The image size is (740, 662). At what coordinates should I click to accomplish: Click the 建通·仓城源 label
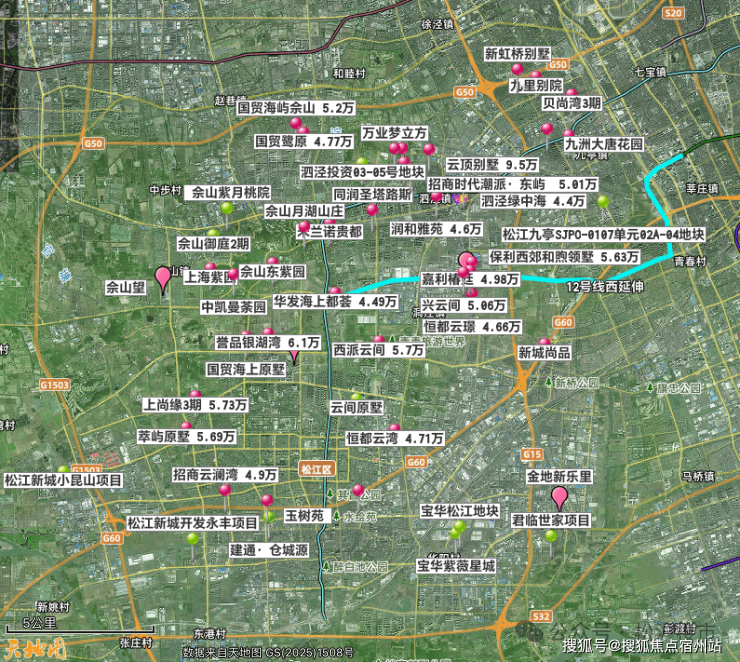pos(269,550)
